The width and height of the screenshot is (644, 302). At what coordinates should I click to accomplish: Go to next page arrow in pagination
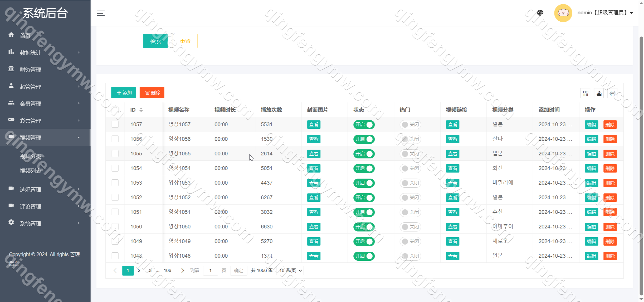click(x=183, y=271)
